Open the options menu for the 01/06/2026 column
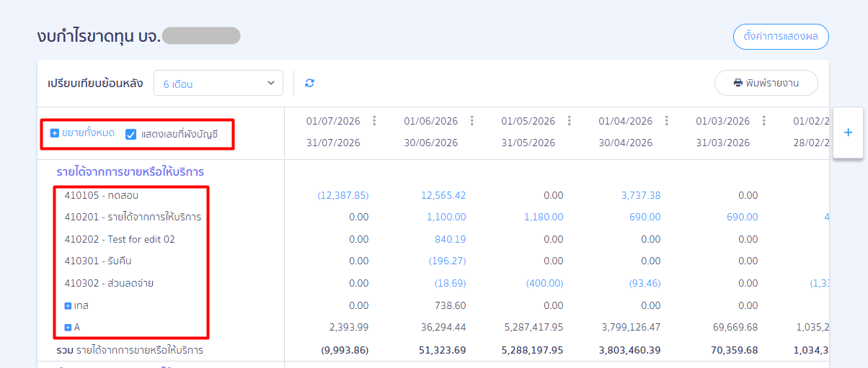Viewport: 868px width, 368px height. coord(471,121)
